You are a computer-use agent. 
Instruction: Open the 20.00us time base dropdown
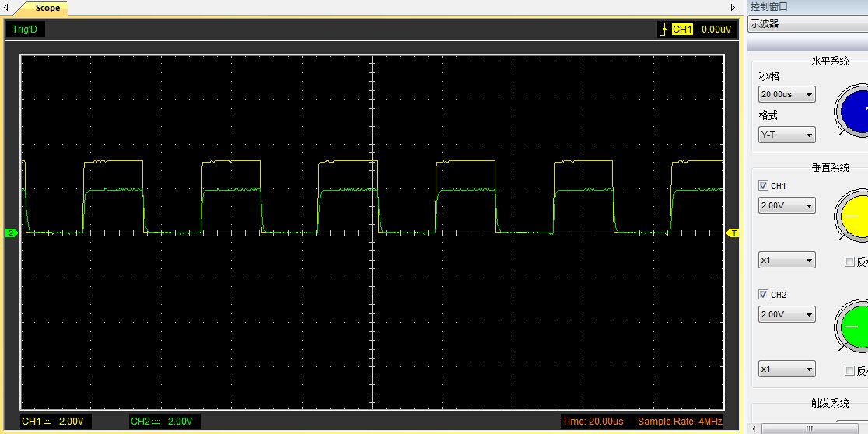point(786,94)
